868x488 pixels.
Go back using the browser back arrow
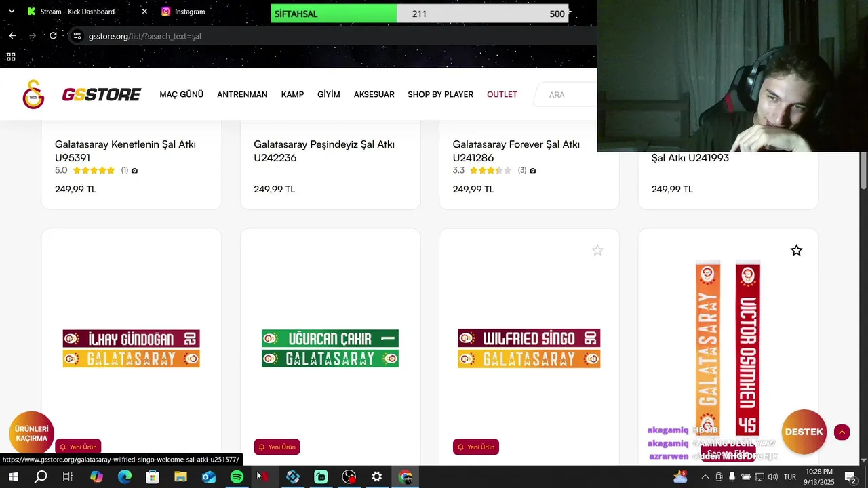pyautogui.click(x=12, y=36)
